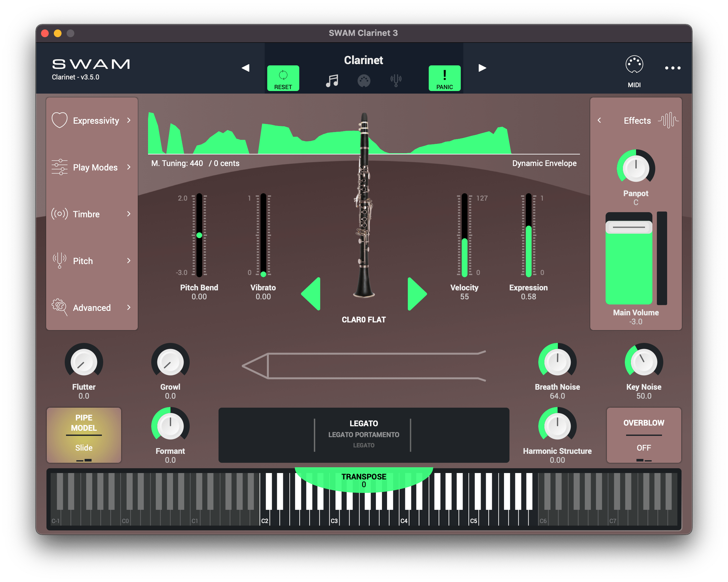
Task: Click the MIDI connector icon top right
Action: click(x=634, y=64)
